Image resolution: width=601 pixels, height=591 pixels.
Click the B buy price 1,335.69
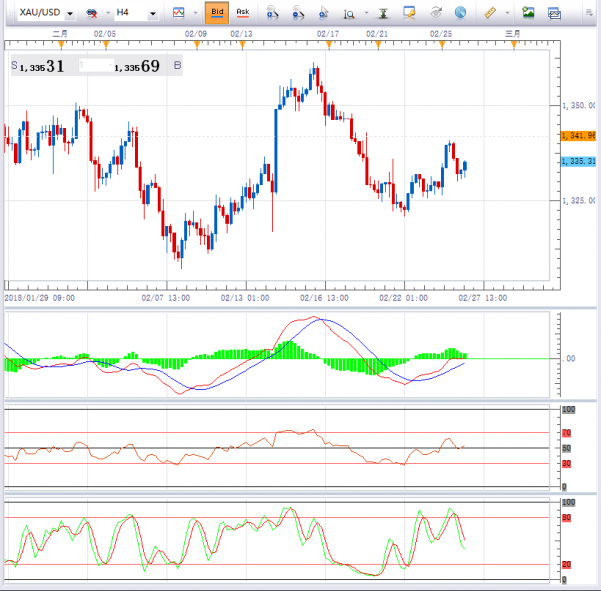[x=136, y=66]
